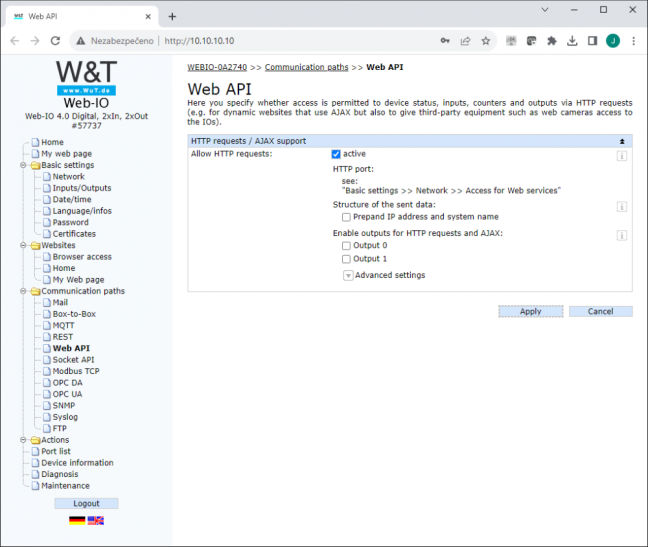
Task: Click the browser back arrow
Action: pos(14,41)
